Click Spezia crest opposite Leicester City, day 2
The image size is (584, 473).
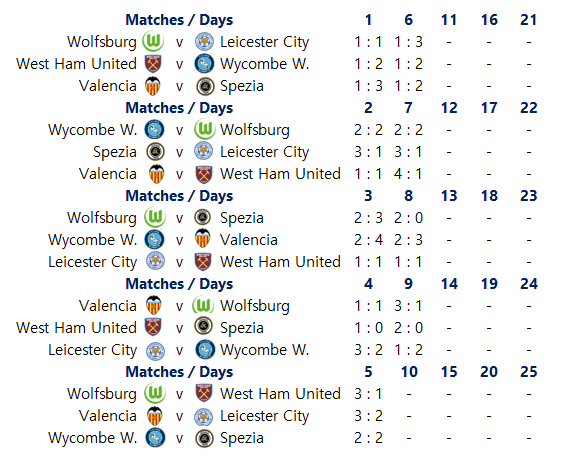[x=155, y=152]
